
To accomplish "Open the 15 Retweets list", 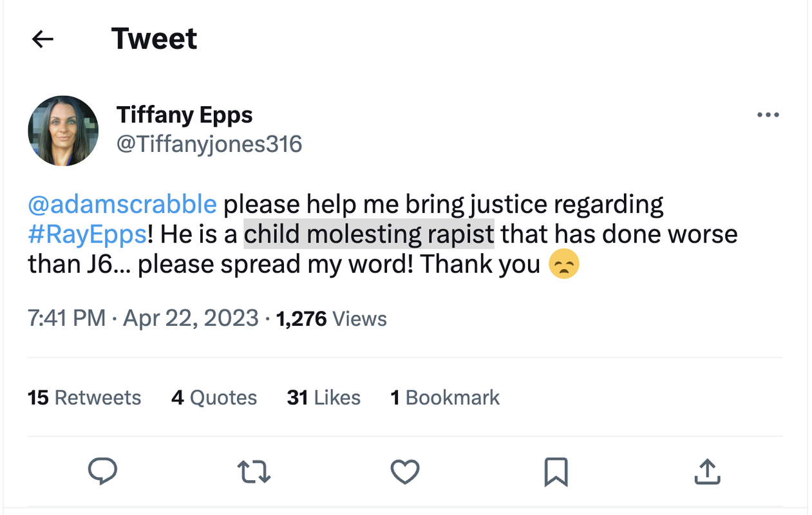I will click(84, 398).
